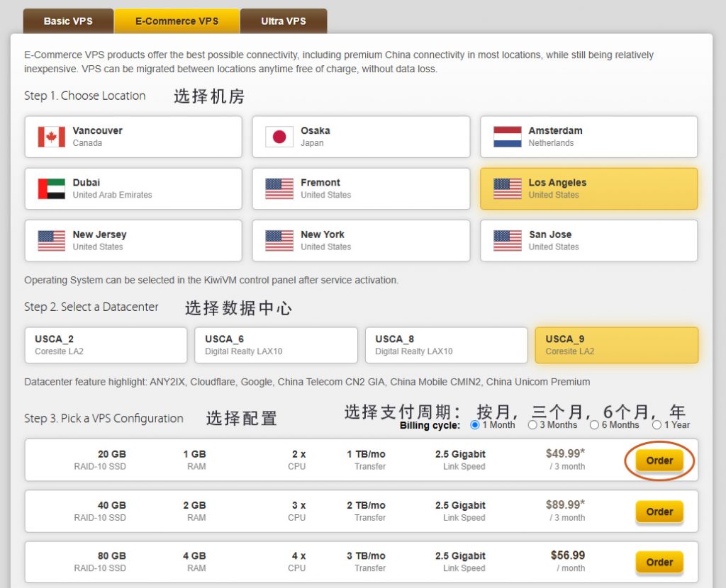Order the 20 GB SSD plan
Viewport: 726px width, 588px height.
tap(659, 460)
